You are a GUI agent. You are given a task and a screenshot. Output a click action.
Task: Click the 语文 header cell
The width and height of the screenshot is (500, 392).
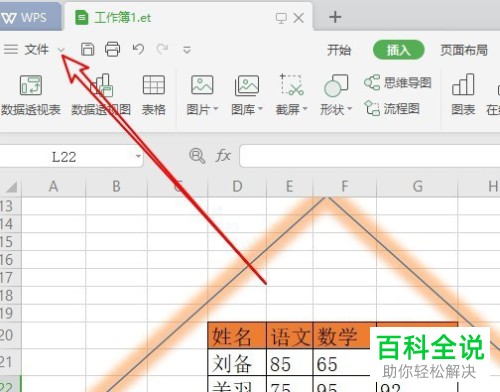(290, 335)
